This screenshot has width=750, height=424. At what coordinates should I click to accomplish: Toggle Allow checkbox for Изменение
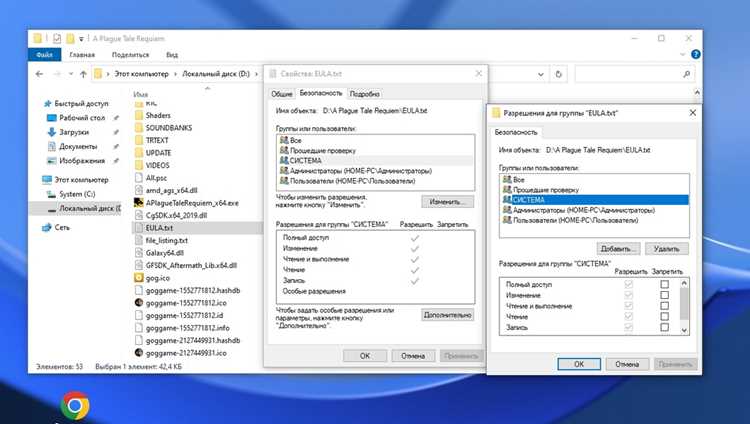pos(629,295)
